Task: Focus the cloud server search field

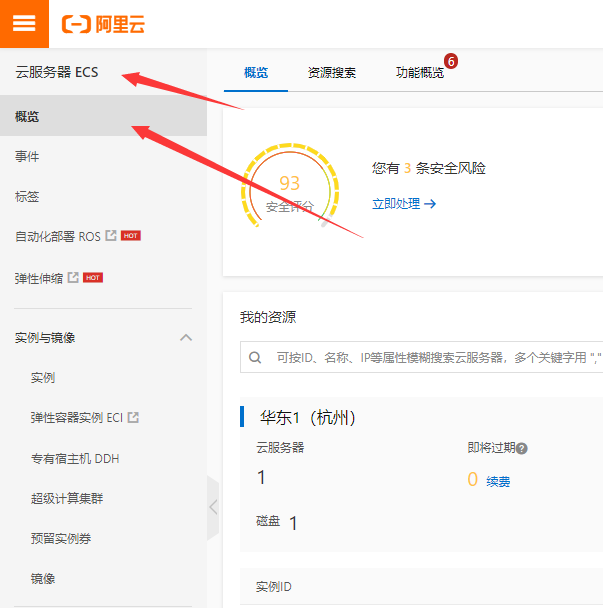Action: click(422, 357)
